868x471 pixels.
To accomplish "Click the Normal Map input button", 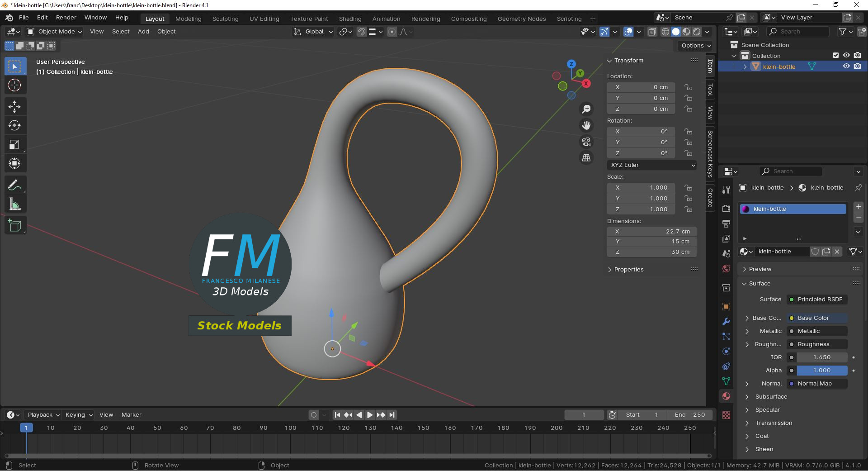I will click(817, 384).
